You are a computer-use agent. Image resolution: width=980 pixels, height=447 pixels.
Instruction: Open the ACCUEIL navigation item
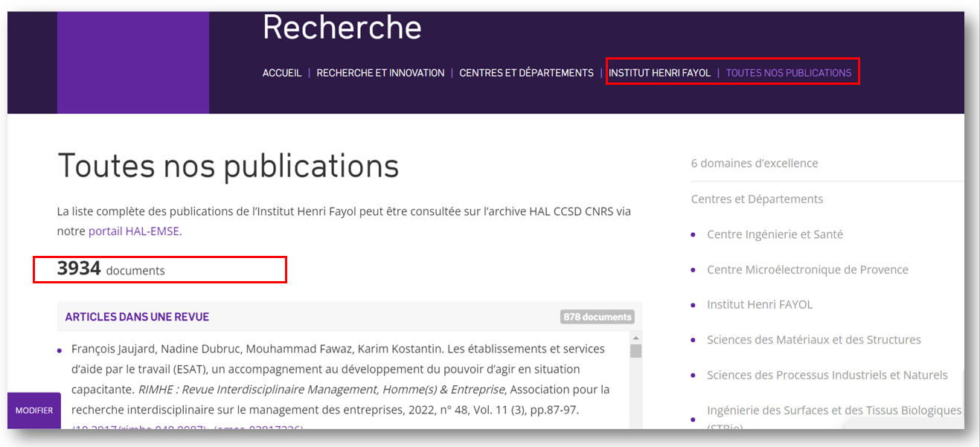(x=282, y=73)
